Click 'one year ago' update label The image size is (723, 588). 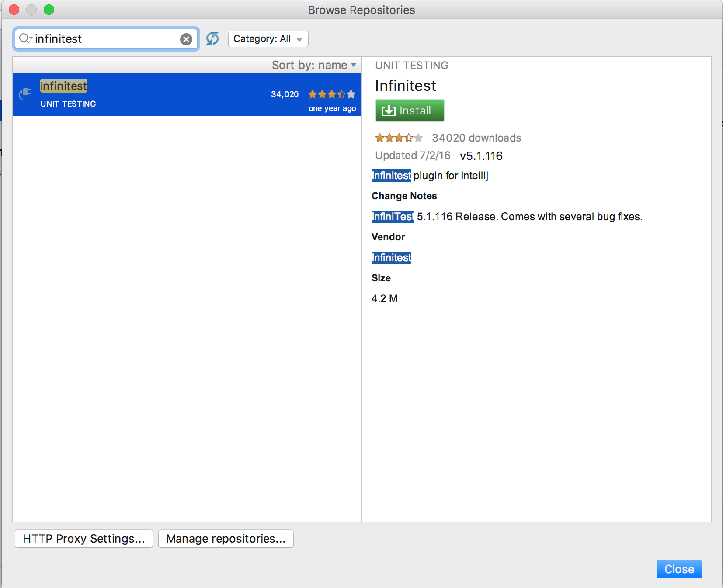pyautogui.click(x=332, y=108)
